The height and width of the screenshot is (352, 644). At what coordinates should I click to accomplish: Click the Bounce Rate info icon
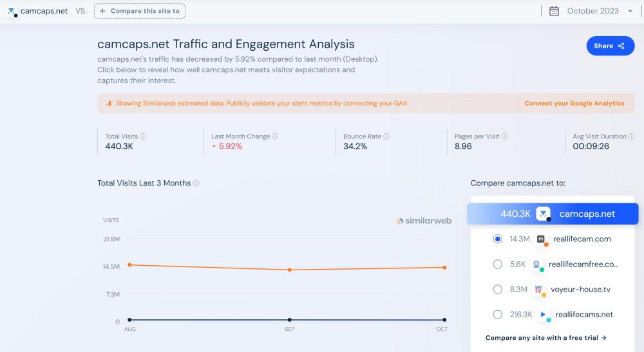click(386, 136)
